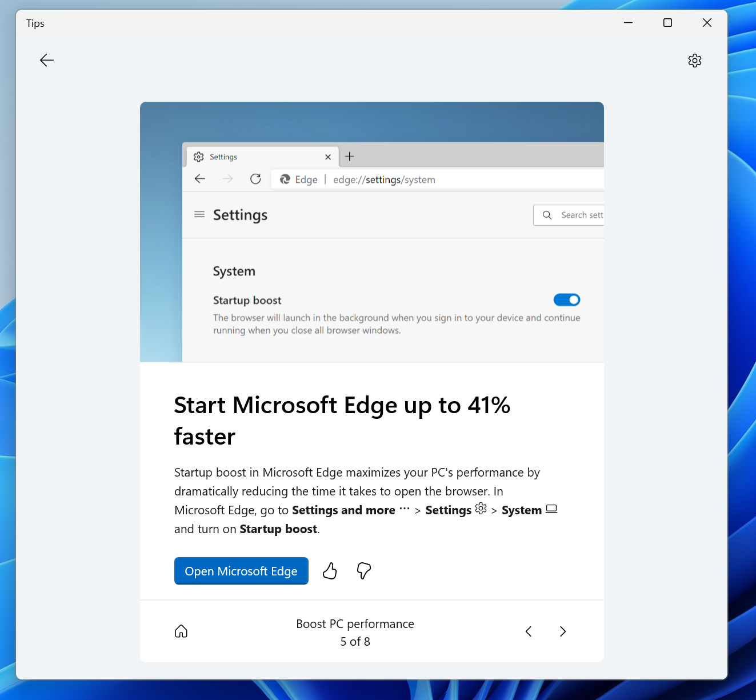Click the 'Tips' window title text

[35, 23]
